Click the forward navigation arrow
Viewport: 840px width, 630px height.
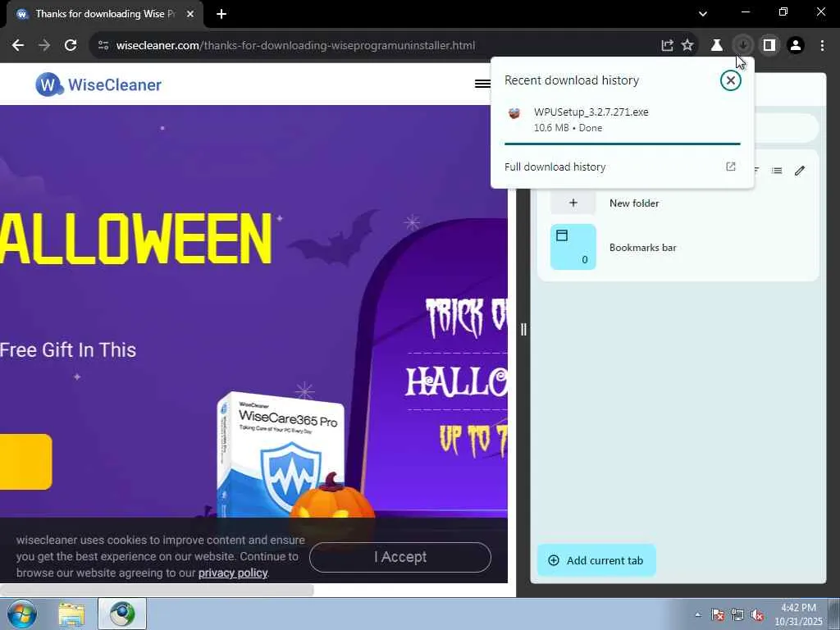point(44,46)
